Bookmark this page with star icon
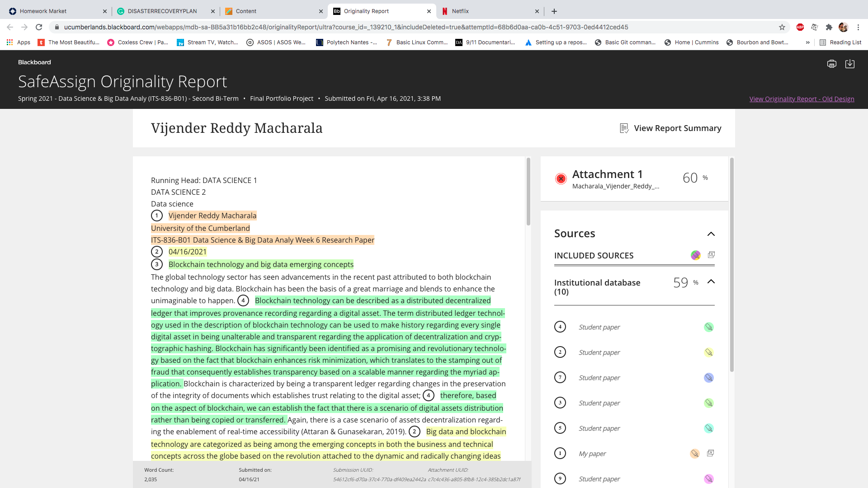Screen dimensions: 868x488 (x=782, y=27)
